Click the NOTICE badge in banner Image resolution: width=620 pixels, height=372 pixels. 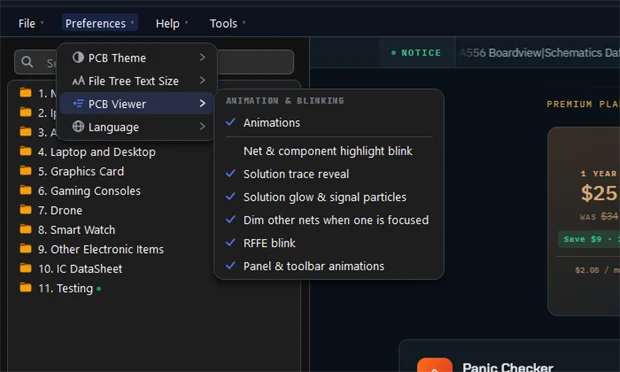(x=416, y=53)
